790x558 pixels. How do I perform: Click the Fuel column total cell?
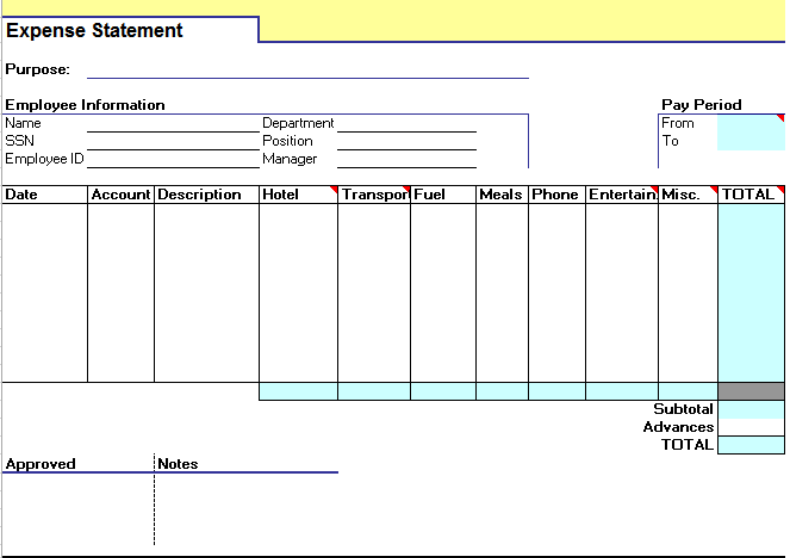(443, 391)
